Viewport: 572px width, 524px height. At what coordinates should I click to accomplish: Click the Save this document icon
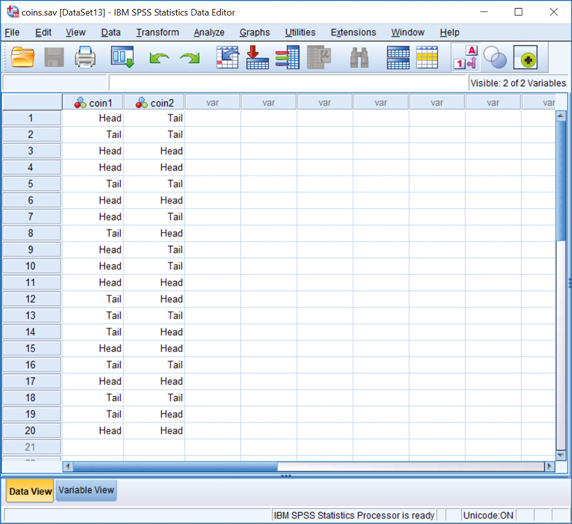[54, 57]
